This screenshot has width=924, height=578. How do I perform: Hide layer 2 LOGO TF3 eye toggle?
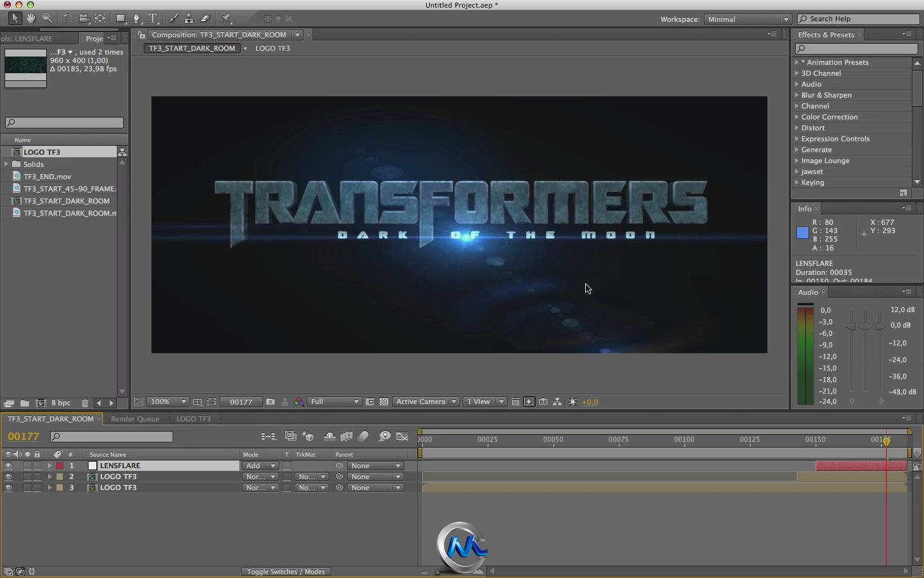pyautogui.click(x=8, y=477)
